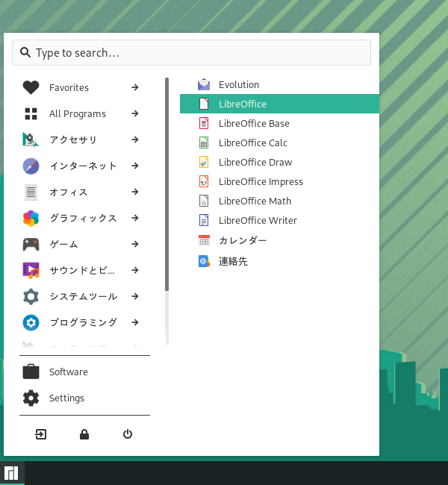Image resolution: width=448 pixels, height=485 pixels.
Task: Click the search magnifier icon
Action: pos(25,52)
